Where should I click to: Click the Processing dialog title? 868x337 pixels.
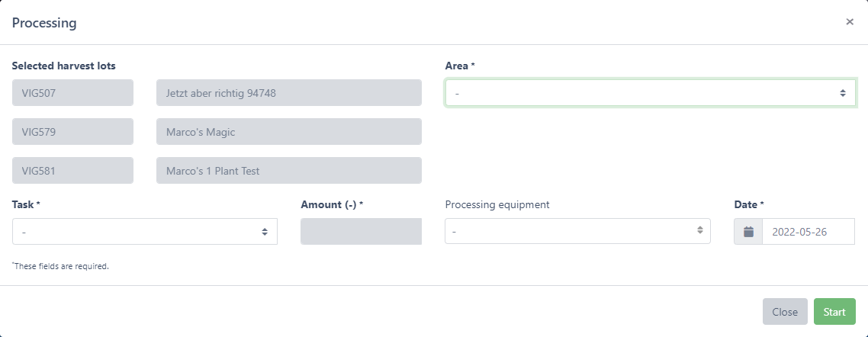tap(44, 23)
